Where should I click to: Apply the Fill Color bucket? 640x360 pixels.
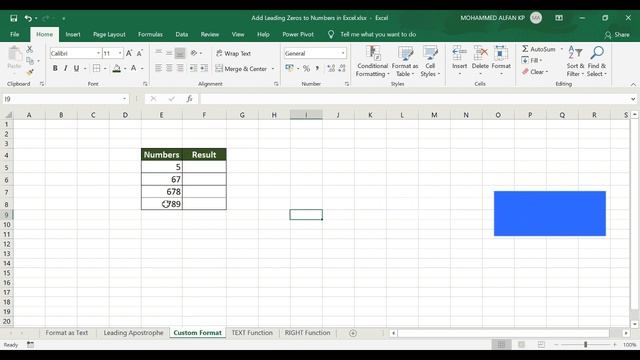(117, 68)
